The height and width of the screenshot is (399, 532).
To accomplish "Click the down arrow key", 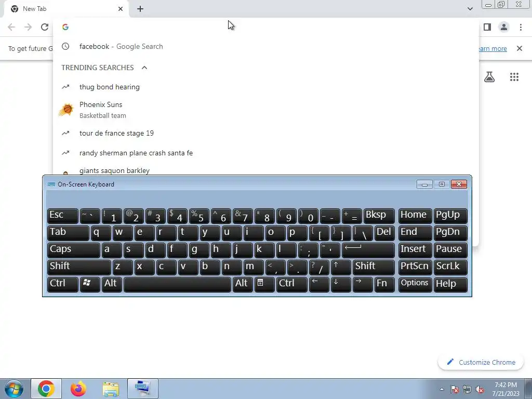I will [x=341, y=284].
